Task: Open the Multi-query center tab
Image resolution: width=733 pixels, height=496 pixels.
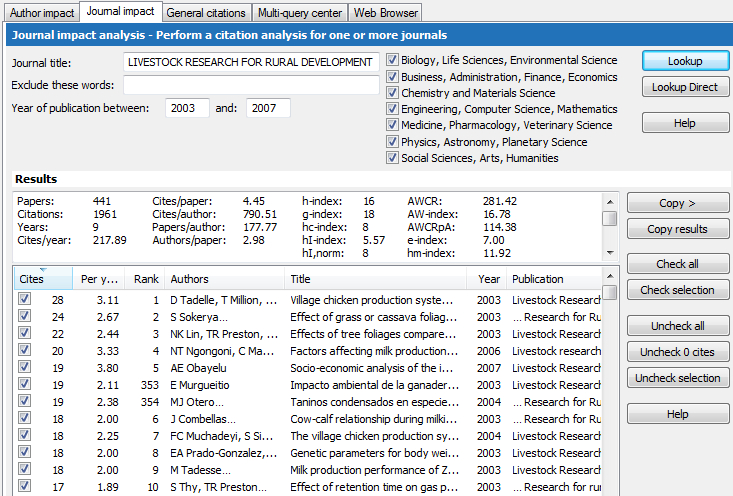Action: 300,13
